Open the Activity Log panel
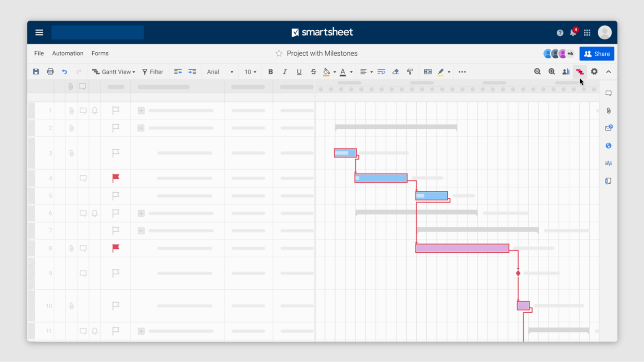The height and width of the screenshot is (362, 644). pyautogui.click(x=608, y=163)
